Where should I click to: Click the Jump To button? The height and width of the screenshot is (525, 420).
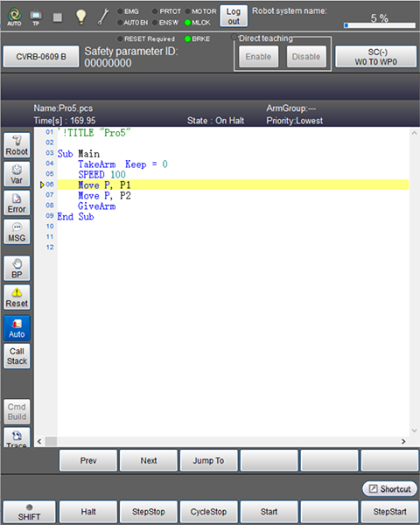(x=208, y=461)
